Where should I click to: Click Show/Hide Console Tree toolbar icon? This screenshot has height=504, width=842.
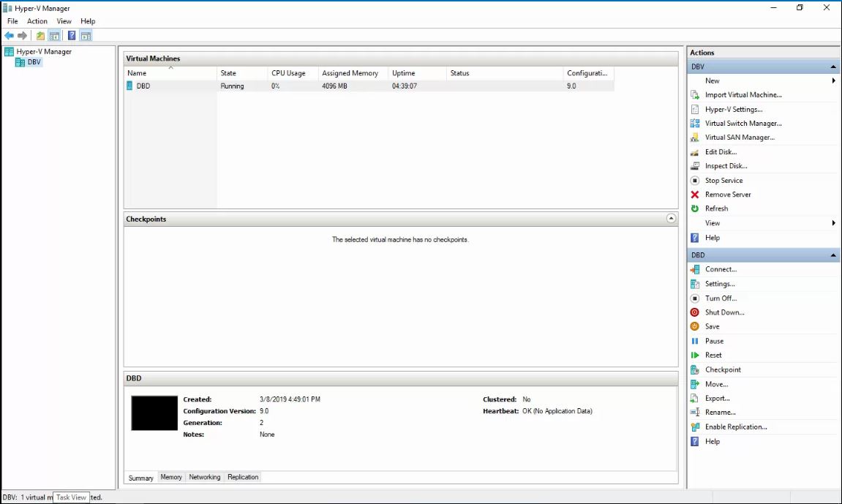point(54,35)
